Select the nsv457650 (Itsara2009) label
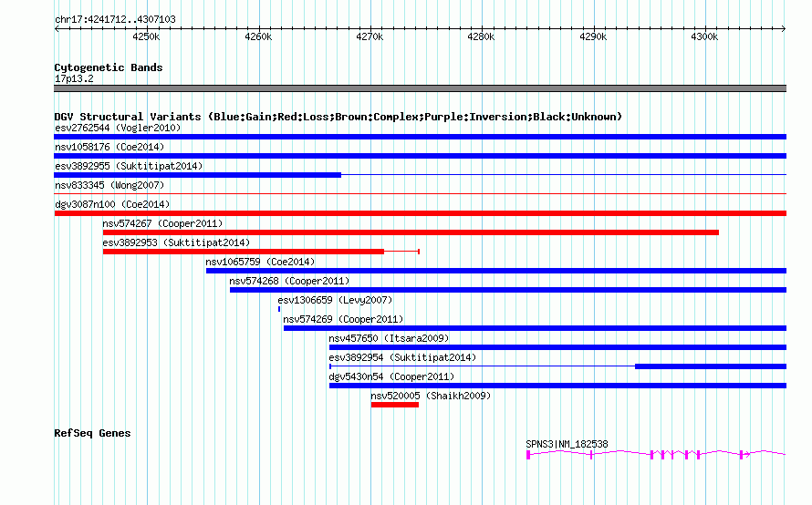Screen dimensions: 812x505 [389, 338]
